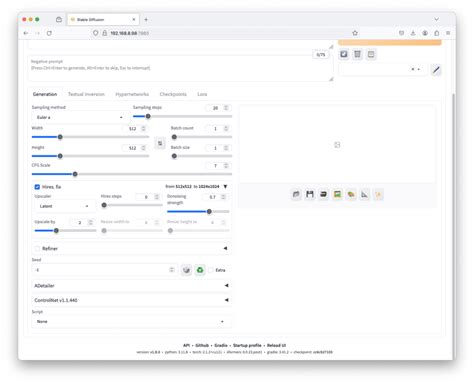Viewport: 474px width, 384px height.
Task: Expand the Refiner section arrow
Action: point(225,248)
